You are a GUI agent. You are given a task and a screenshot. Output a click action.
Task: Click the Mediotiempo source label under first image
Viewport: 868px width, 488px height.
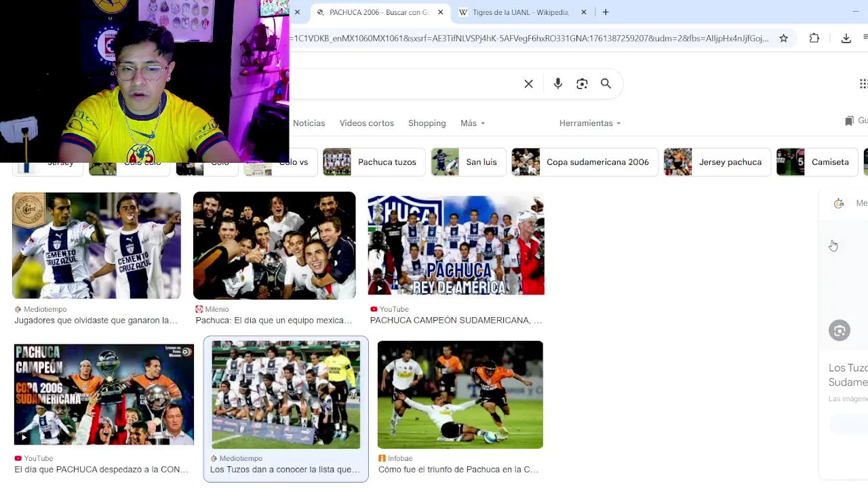45,310
